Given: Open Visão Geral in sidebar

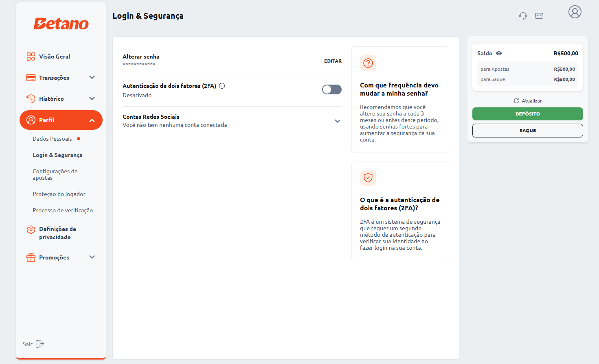Looking at the screenshot, I should (x=55, y=57).
